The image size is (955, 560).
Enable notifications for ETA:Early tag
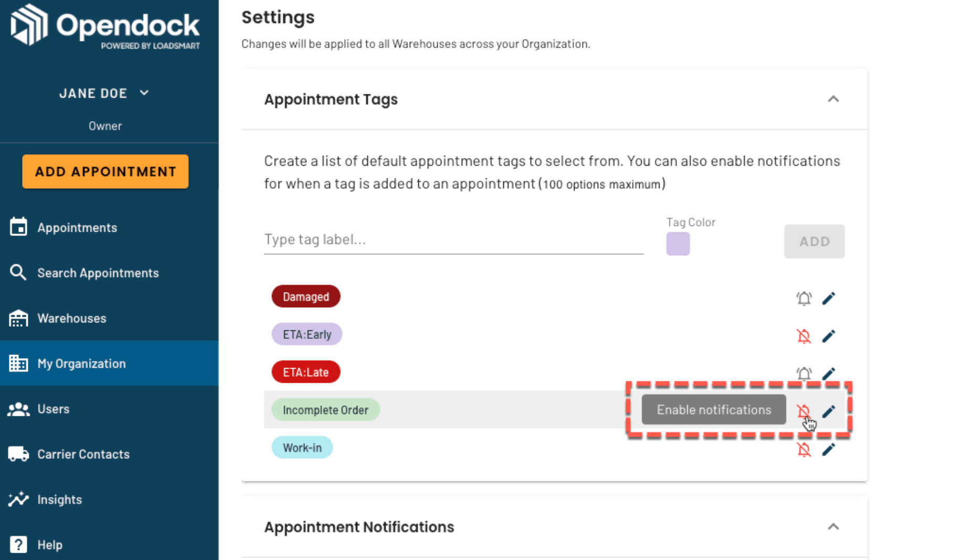coord(804,336)
